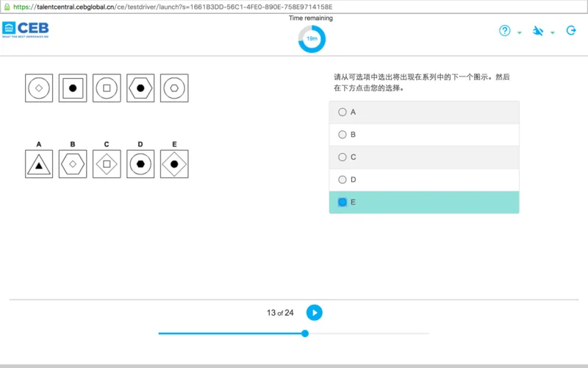Click the exit test icon
This screenshot has width=588, height=368.
pos(571,30)
